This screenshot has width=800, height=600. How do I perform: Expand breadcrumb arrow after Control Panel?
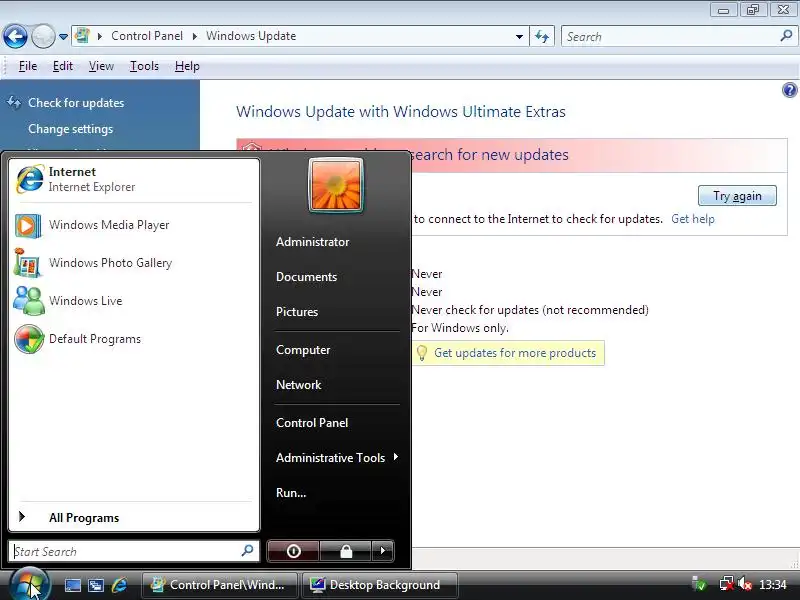point(195,36)
